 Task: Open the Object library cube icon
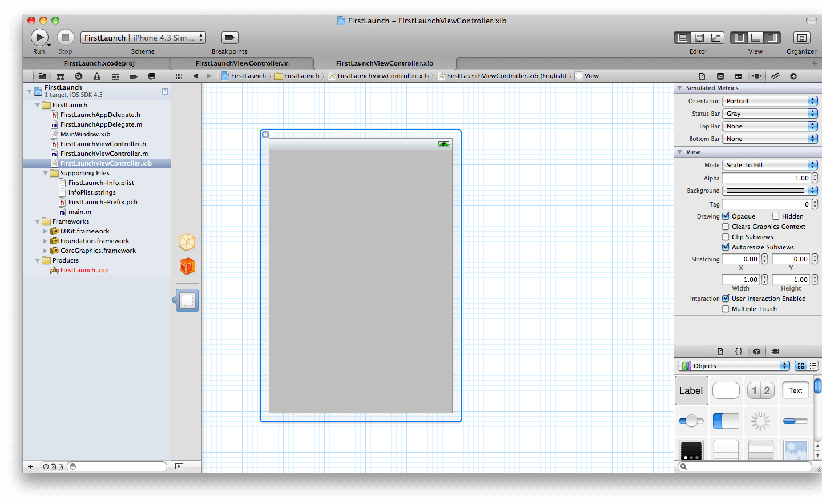[757, 352]
